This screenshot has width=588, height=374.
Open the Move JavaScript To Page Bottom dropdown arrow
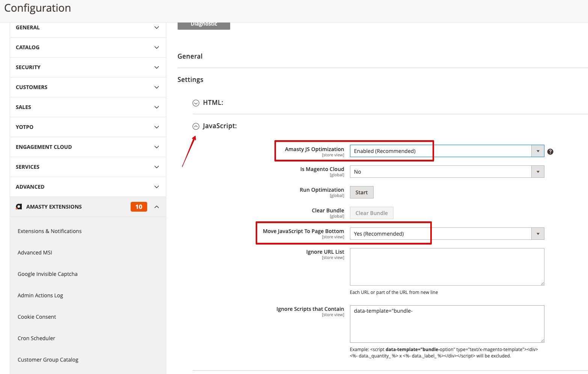(x=538, y=233)
